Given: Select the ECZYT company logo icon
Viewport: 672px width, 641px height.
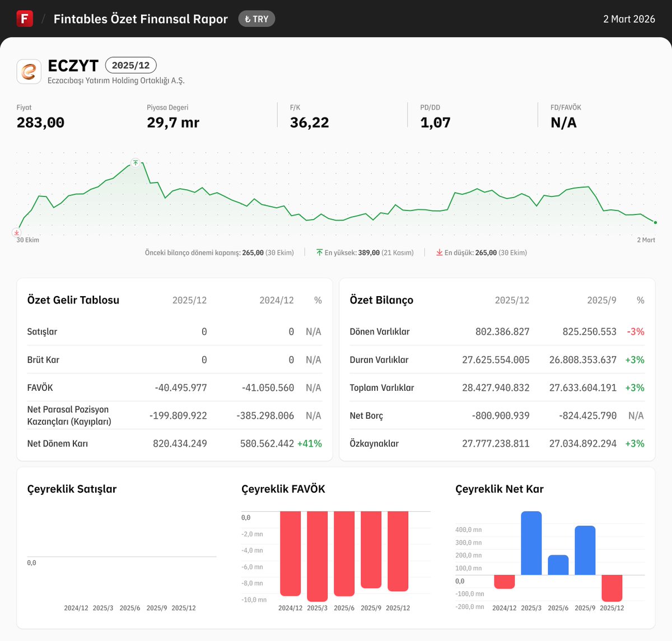Looking at the screenshot, I should click(x=29, y=71).
